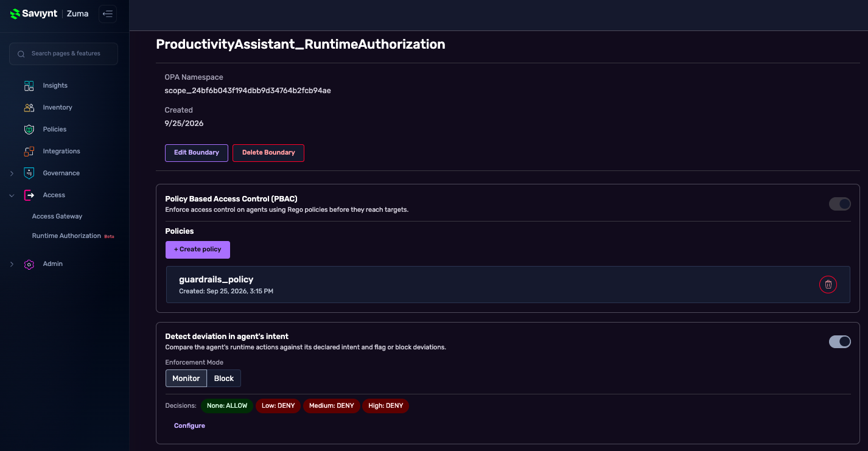Click the High: DENY decision badge
Viewport: 868px width, 451px height.
tap(385, 406)
